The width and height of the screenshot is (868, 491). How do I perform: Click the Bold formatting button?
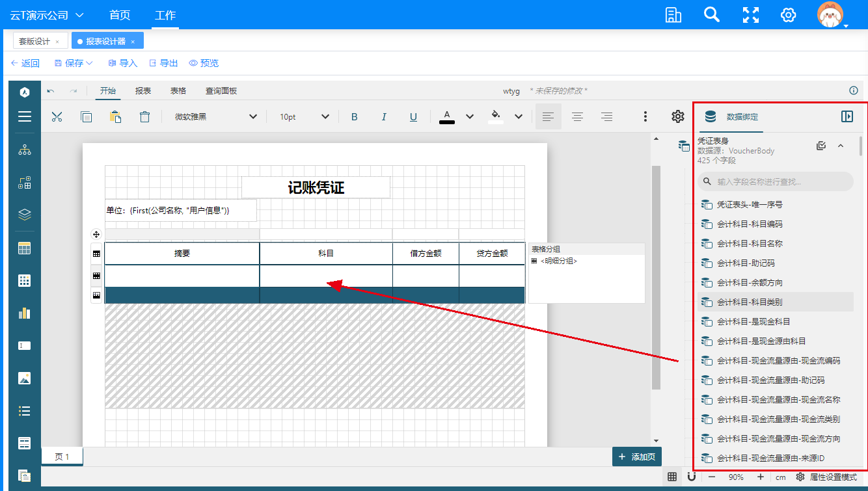coord(355,117)
